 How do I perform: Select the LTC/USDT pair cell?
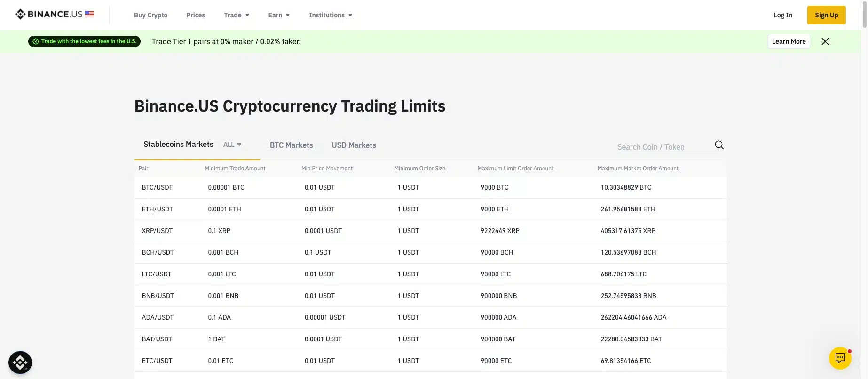click(157, 274)
